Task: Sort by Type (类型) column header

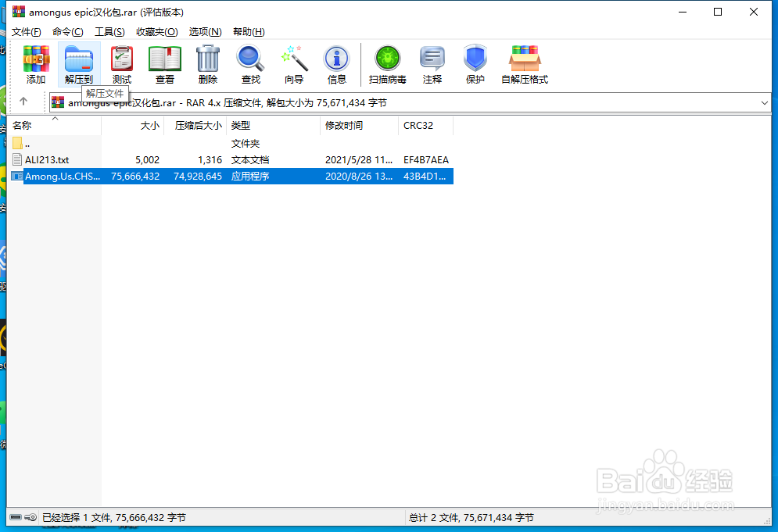Action: pyautogui.click(x=274, y=126)
